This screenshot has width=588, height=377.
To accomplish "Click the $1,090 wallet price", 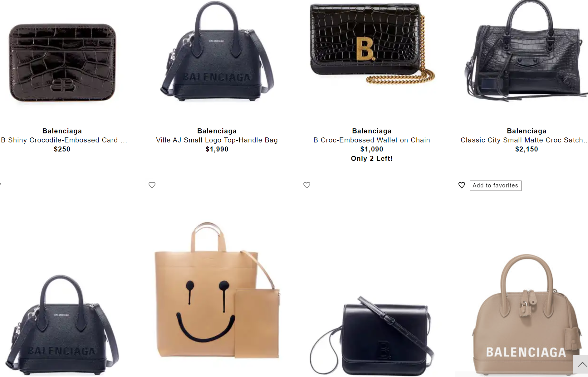I will coord(372,149).
